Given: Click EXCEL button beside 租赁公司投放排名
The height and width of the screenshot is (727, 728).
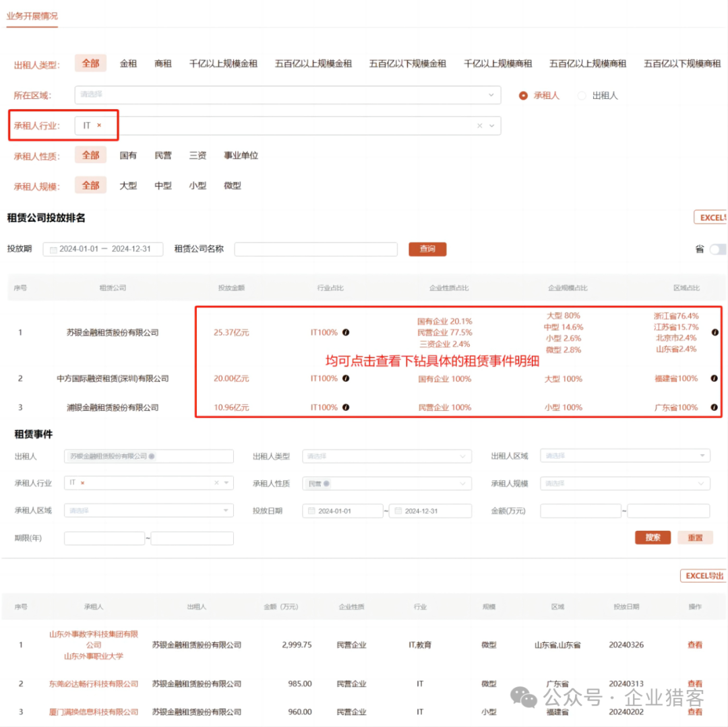Looking at the screenshot, I should click(711, 218).
